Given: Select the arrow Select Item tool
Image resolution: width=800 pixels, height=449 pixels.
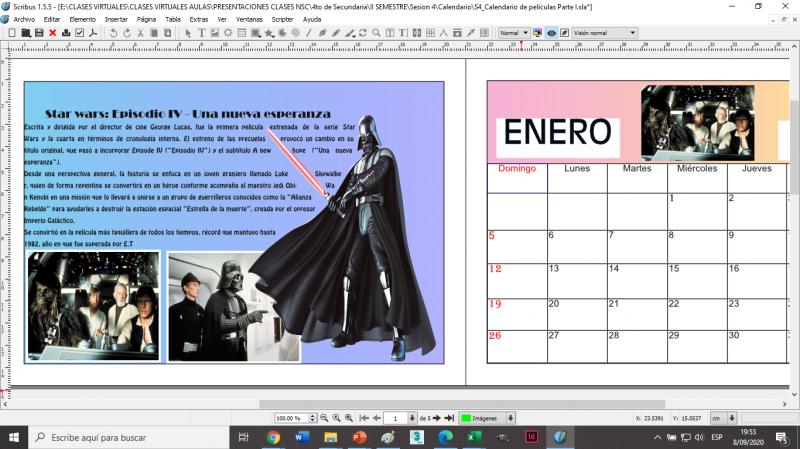Looking at the screenshot, I should point(188,33).
